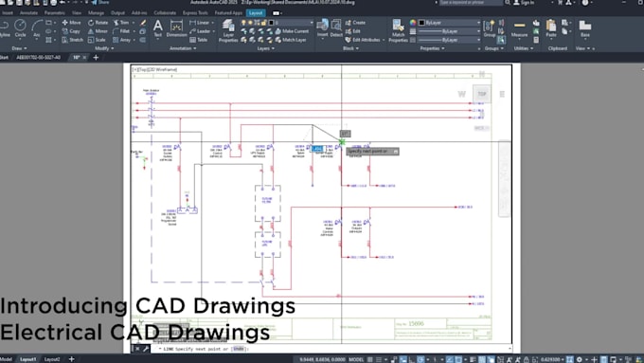644x363 pixels.
Task: Click the Array tool
Action: [x=122, y=40]
